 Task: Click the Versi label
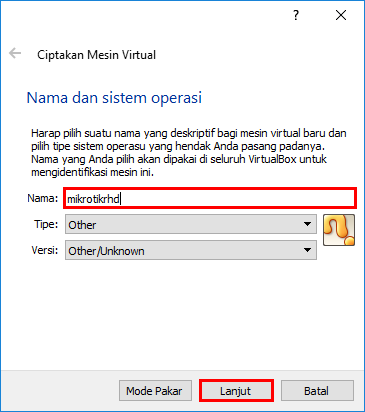45,250
